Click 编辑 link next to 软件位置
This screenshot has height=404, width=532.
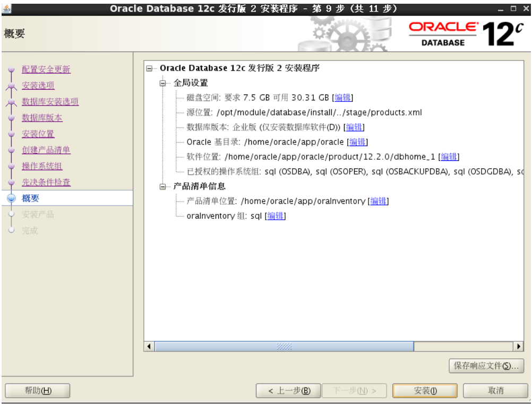(x=449, y=157)
